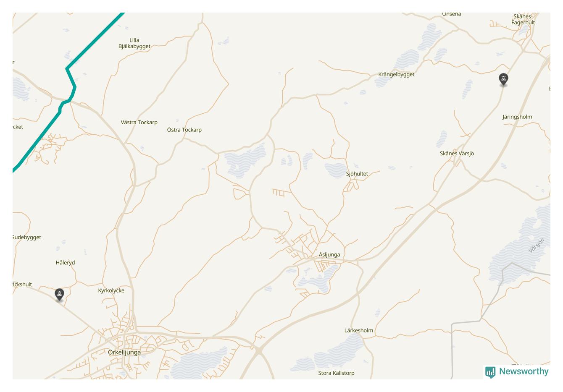
Task: Open the Newsworthy logo link
Action: 517,372
